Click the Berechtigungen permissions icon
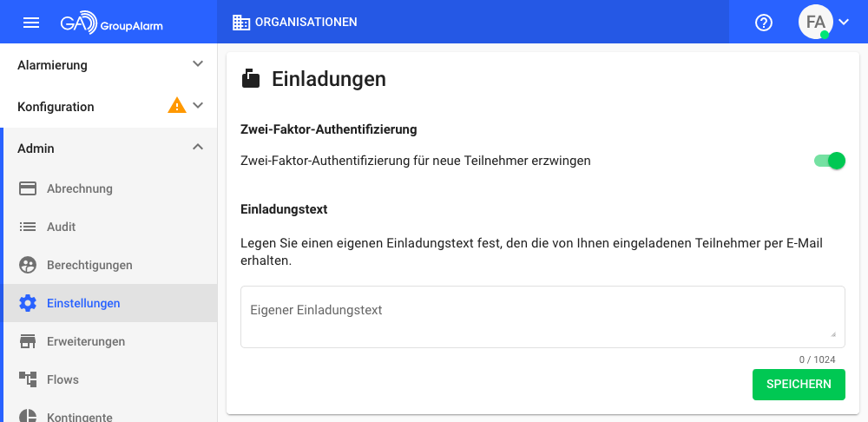 coord(28,265)
